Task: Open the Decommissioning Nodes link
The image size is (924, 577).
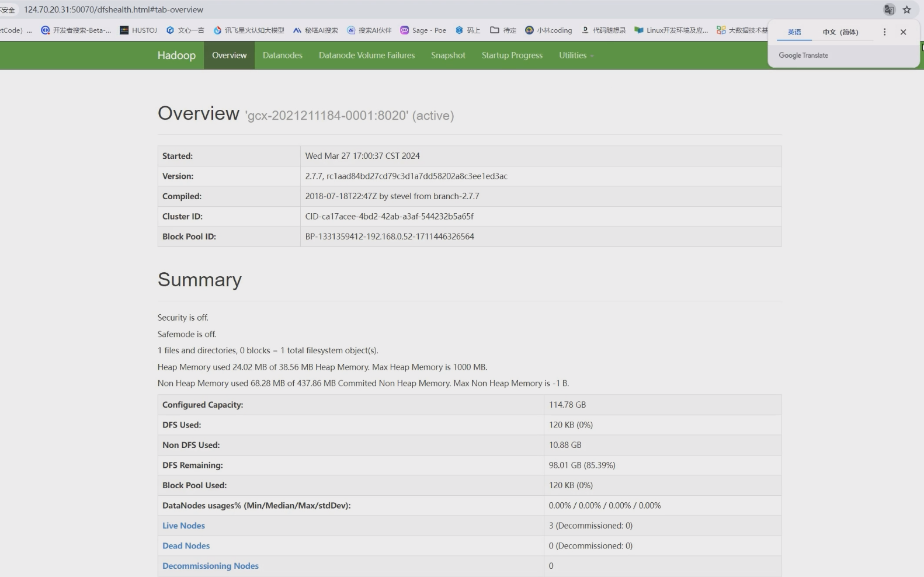Action: click(210, 566)
